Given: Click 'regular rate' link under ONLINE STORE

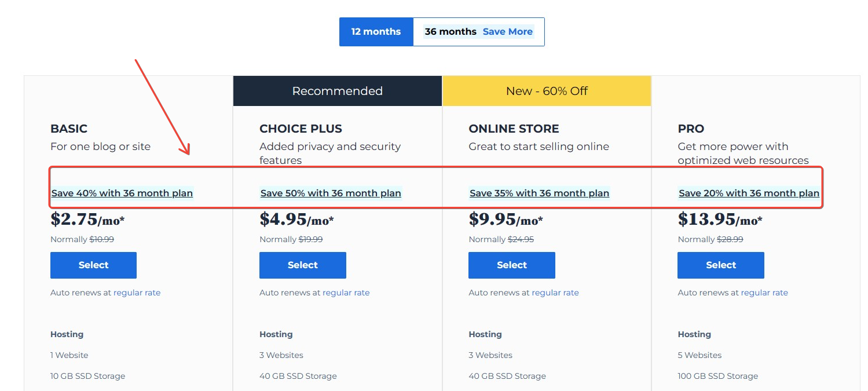Looking at the screenshot, I should pyautogui.click(x=555, y=293).
